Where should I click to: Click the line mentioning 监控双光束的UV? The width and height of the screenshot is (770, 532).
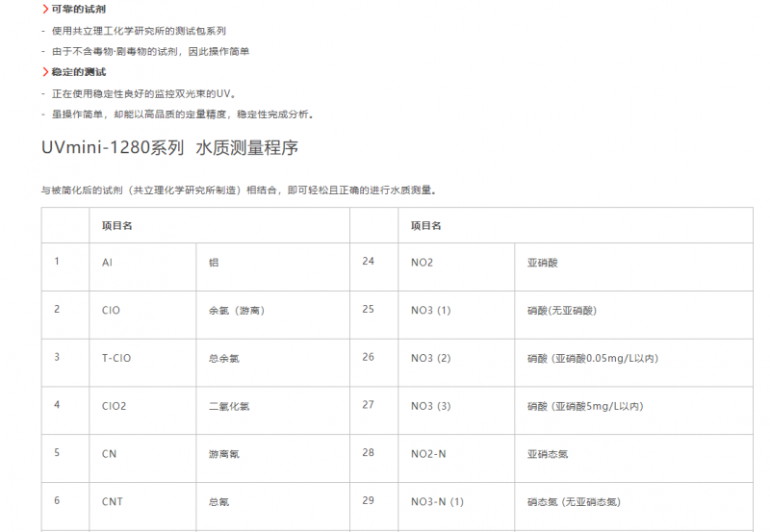[144, 93]
